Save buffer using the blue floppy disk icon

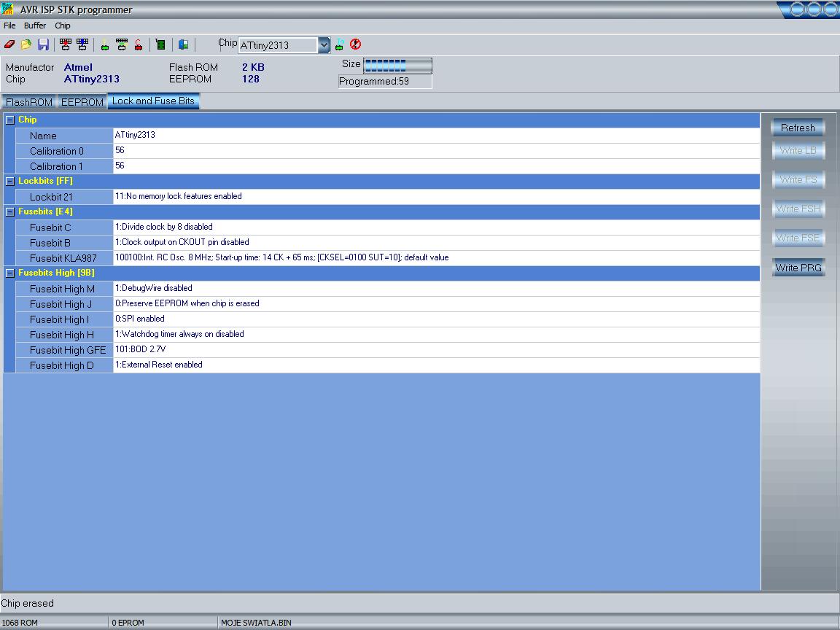[x=43, y=44]
